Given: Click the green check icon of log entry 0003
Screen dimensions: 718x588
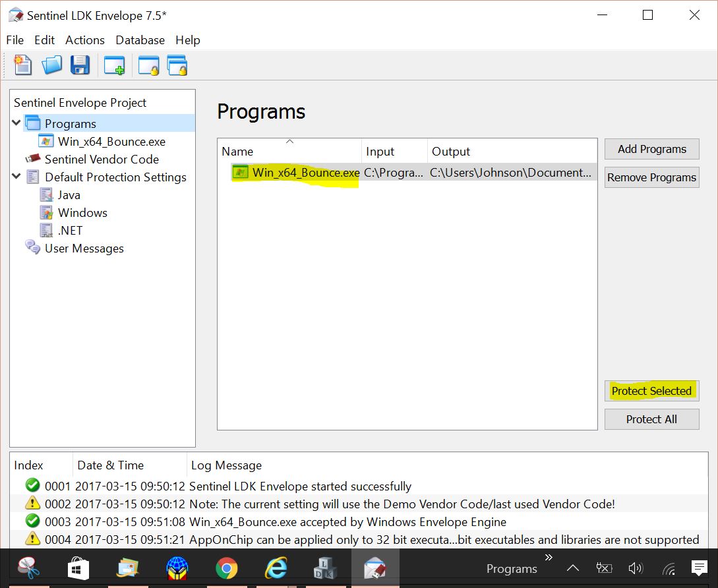Looking at the screenshot, I should (x=32, y=521).
